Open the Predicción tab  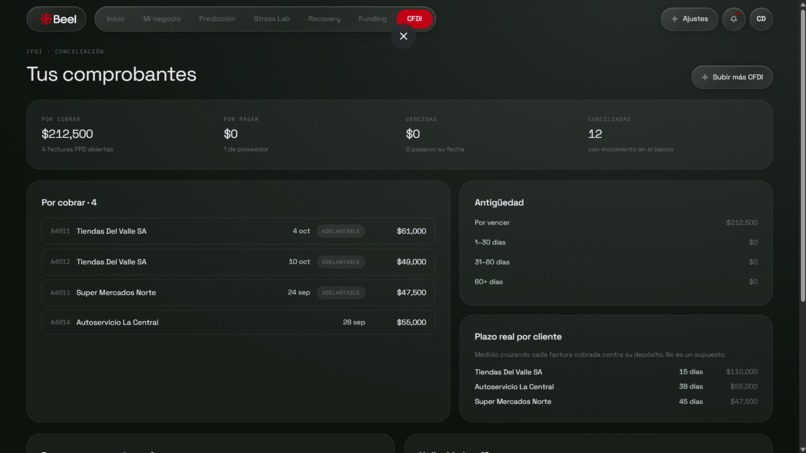[x=217, y=19]
